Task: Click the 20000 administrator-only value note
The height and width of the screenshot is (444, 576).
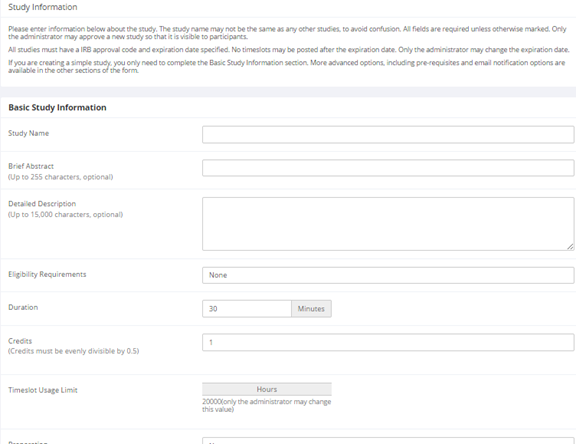Action: pos(267,405)
